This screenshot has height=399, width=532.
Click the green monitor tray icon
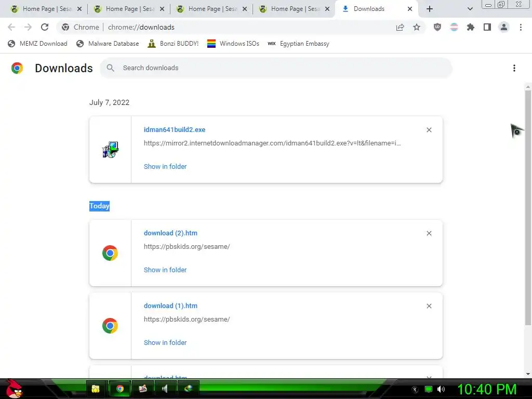[x=429, y=389]
